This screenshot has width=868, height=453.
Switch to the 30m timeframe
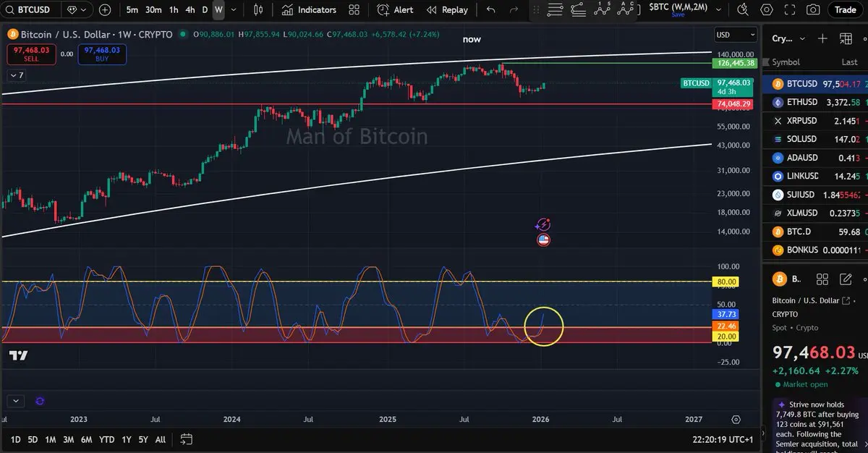(x=153, y=10)
